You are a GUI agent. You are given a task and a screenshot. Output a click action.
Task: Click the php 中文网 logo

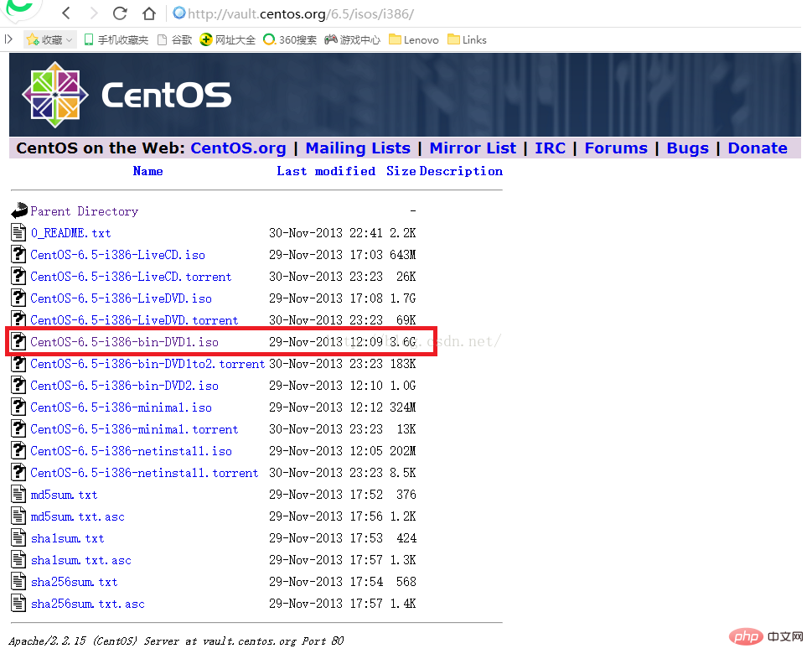[x=767, y=636]
